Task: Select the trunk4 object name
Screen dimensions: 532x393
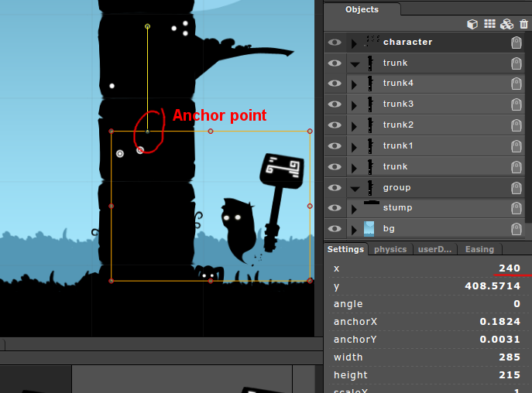Action: 398,83
